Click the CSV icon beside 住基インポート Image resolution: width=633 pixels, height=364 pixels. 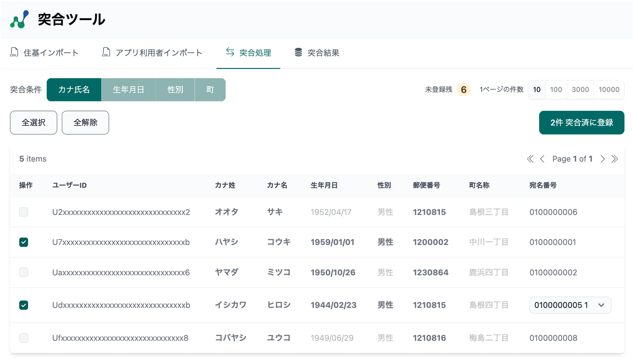(x=14, y=52)
